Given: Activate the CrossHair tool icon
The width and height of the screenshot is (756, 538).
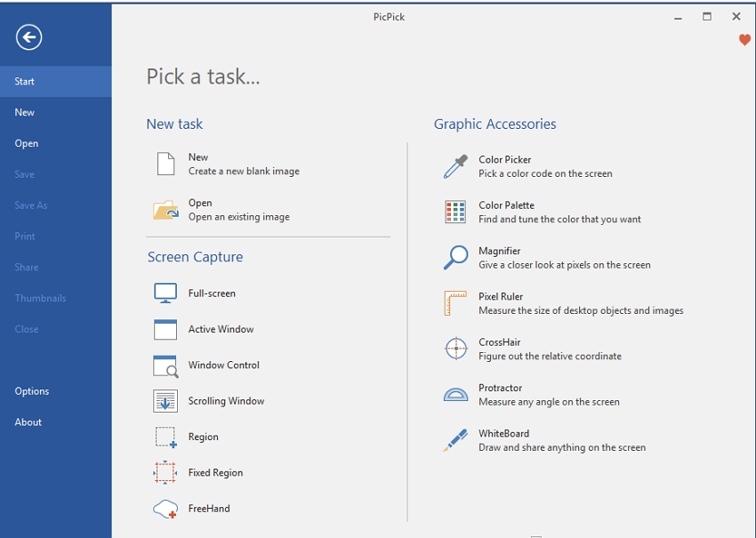Looking at the screenshot, I should pos(455,349).
